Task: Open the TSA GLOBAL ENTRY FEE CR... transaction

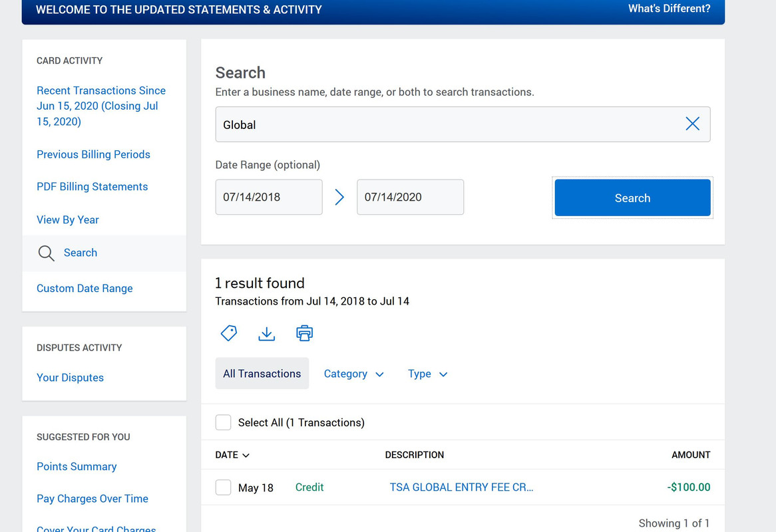Action: coord(461,487)
